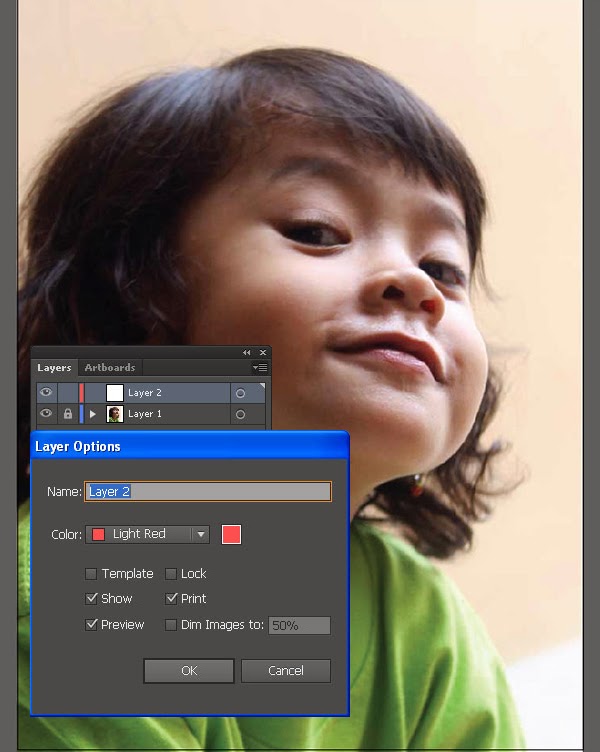The image size is (600, 752).
Task: Open the Color dropdown showing Light Red
Action: [147, 534]
